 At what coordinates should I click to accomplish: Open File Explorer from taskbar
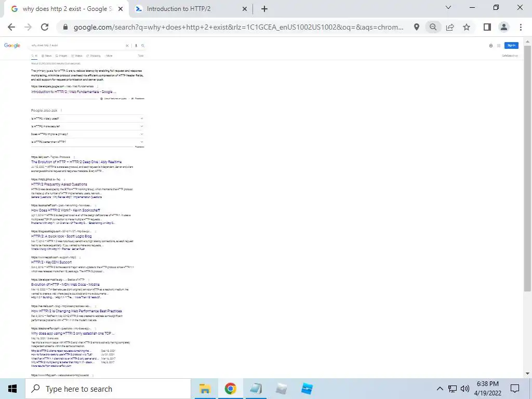205,389
